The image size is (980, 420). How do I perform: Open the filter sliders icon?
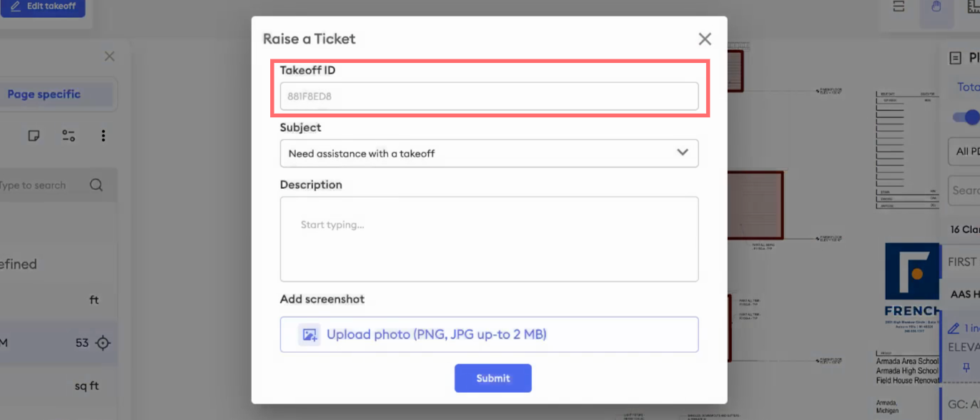click(69, 135)
